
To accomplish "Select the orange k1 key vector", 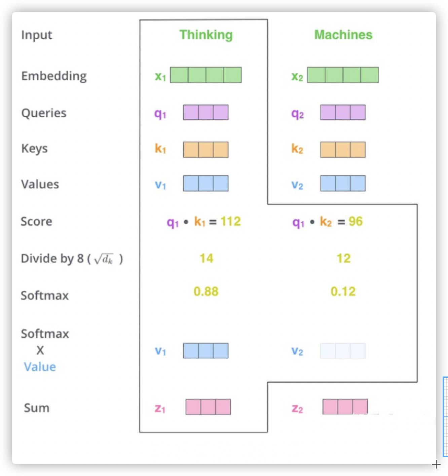I will (x=206, y=150).
